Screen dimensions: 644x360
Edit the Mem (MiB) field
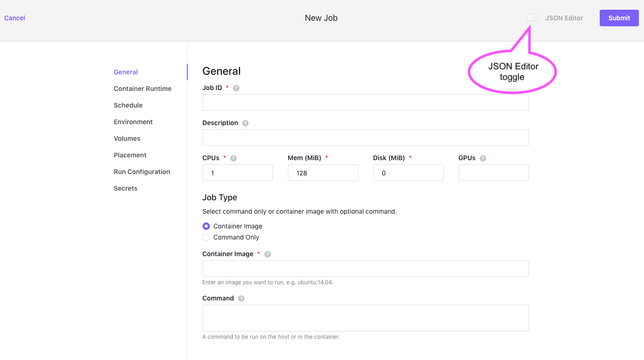pyautogui.click(x=323, y=173)
